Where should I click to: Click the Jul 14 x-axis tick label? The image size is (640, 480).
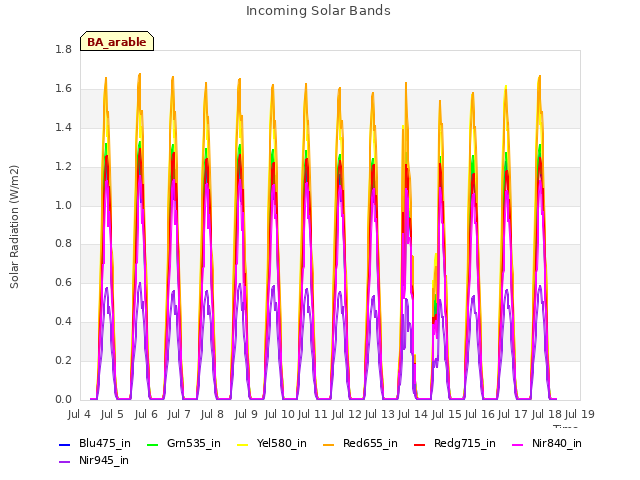[x=413, y=414]
